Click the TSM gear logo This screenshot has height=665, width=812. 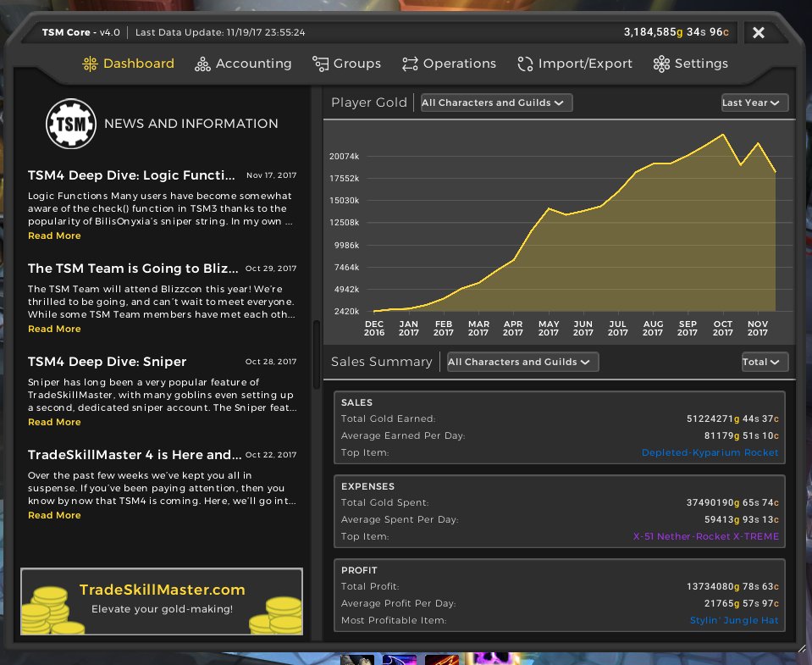[x=71, y=124]
